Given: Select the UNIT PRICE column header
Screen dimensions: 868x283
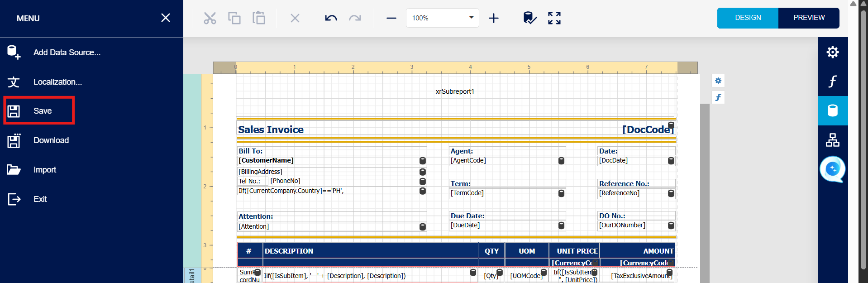Looking at the screenshot, I should click(574, 251).
